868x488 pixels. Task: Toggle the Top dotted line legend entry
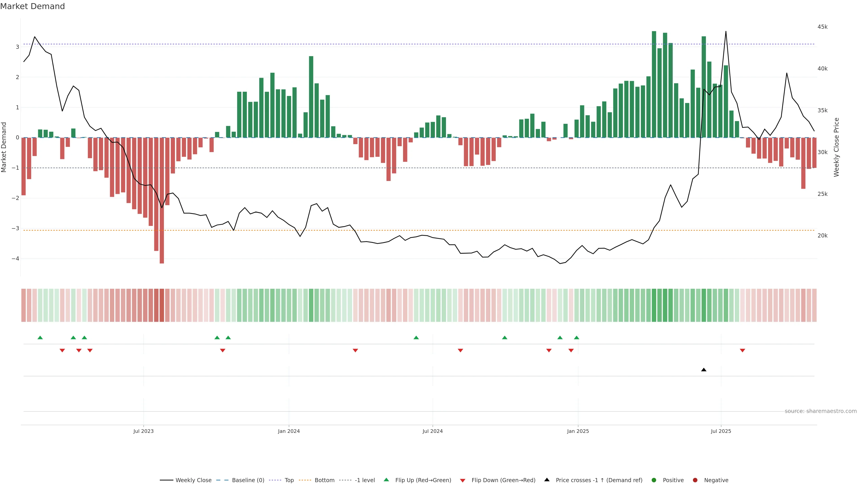tap(289, 480)
